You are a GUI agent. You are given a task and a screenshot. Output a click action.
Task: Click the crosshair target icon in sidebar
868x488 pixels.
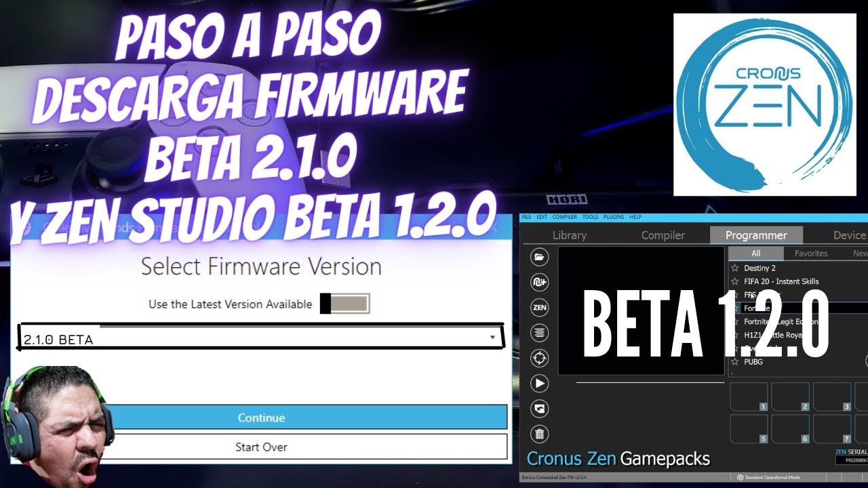click(x=540, y=358)
